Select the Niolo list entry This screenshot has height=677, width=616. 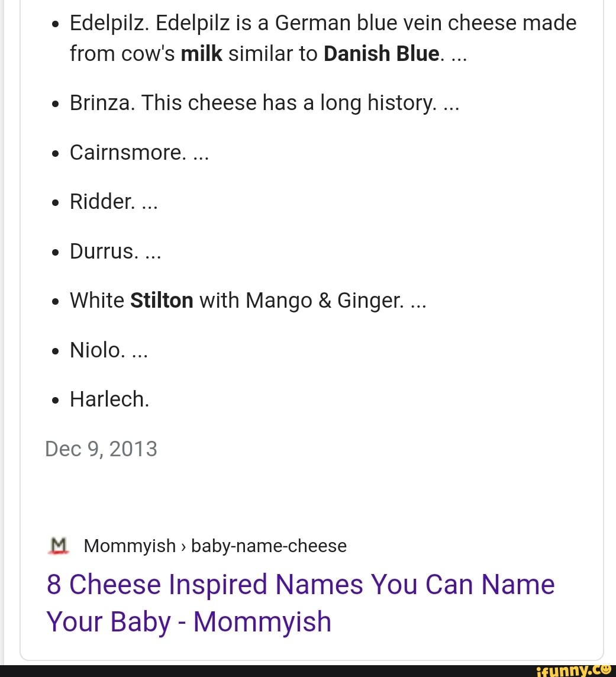[x=97, y=350]
